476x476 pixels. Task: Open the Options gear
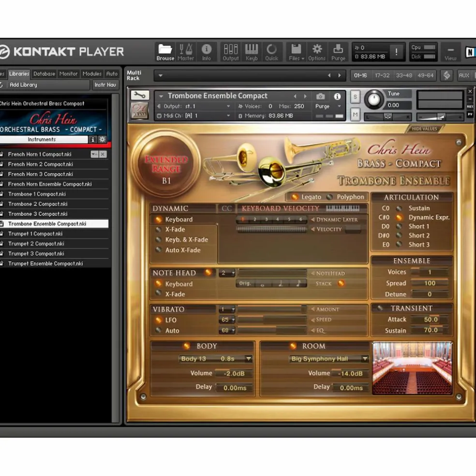click(x=317, y=52)
